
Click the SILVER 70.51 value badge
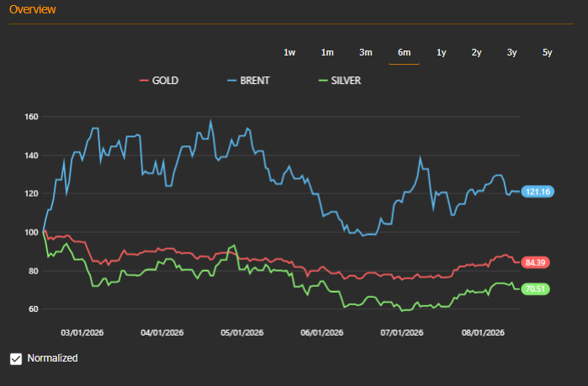(x=535, y=289)
